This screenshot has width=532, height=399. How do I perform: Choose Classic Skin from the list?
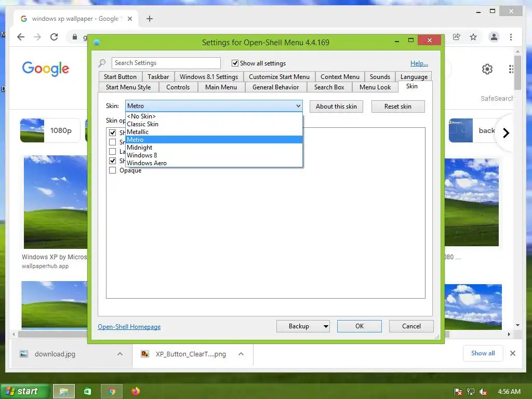(x=214, y=124)
